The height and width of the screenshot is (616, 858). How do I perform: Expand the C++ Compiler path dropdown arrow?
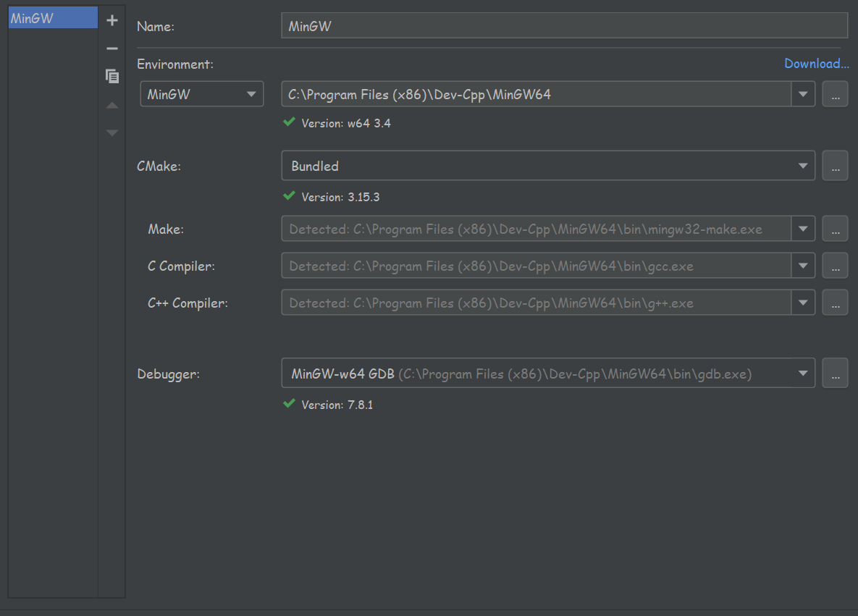tap(803, 303)
